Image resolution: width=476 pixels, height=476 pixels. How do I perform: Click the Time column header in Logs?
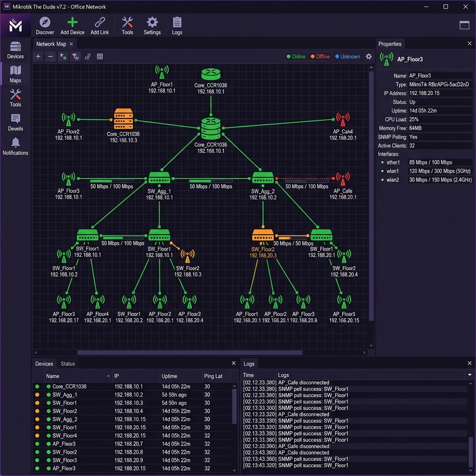(258, 375)
